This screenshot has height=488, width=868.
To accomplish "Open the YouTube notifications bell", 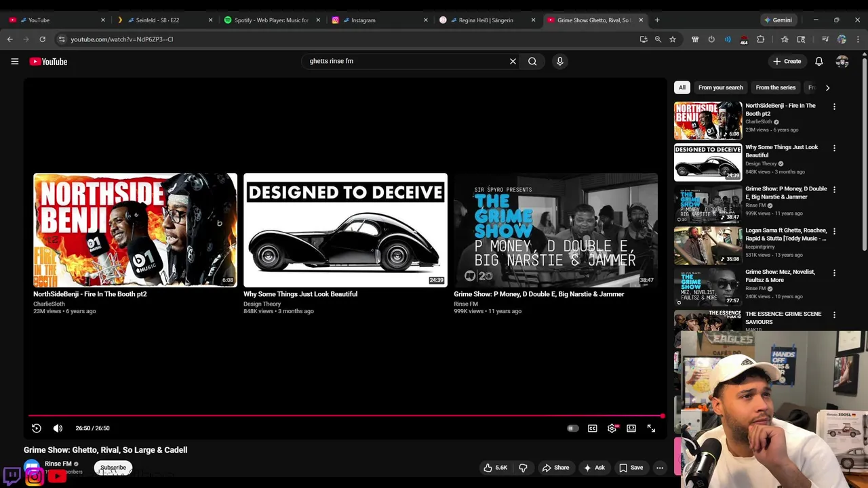I will (819, 61).
